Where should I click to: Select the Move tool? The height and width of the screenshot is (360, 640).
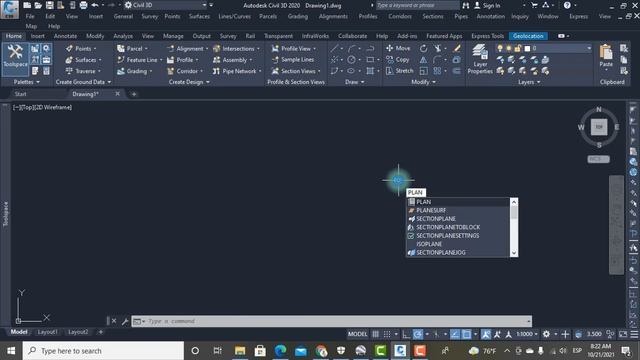tap(398, 48)
